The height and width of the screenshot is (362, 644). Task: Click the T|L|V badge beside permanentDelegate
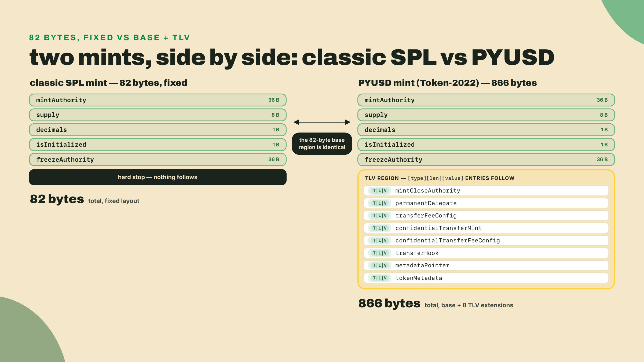point(380,203)
